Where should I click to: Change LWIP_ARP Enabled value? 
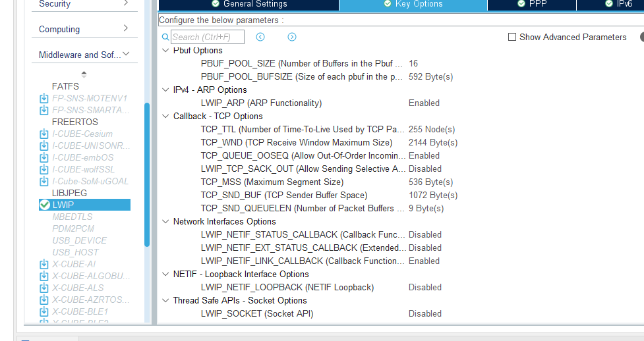pyautogui.click(x=424, y=103)
